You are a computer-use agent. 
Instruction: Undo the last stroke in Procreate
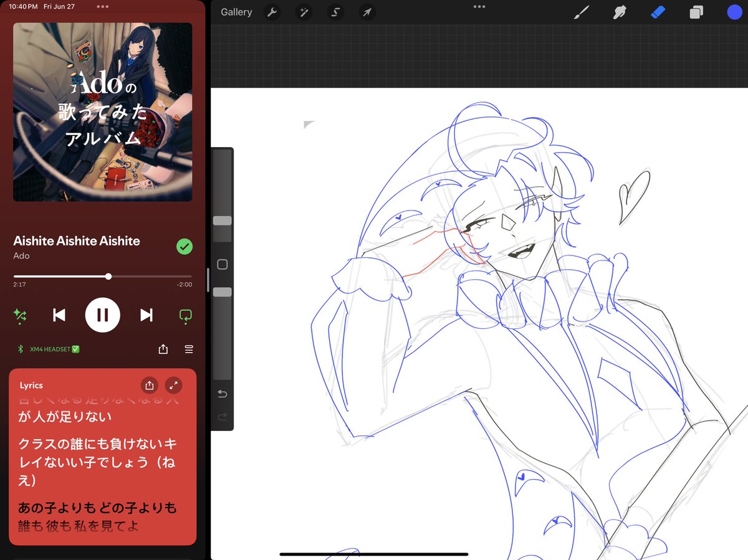point(223,394)
